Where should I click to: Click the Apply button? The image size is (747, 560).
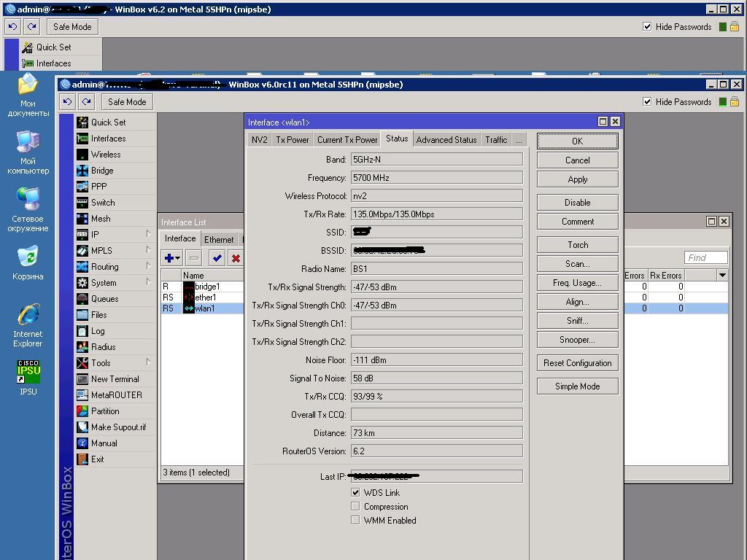tap(578, 179)
